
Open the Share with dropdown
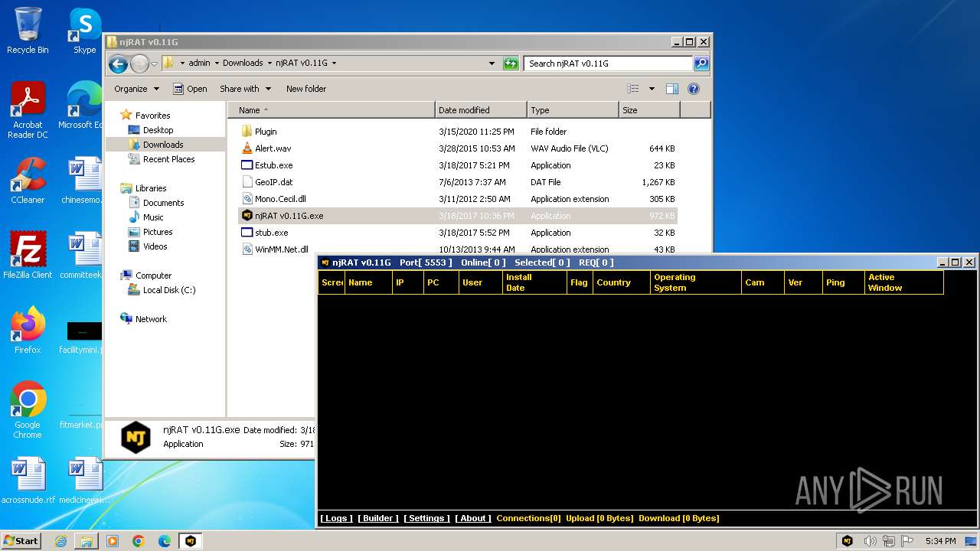(245, 89)
